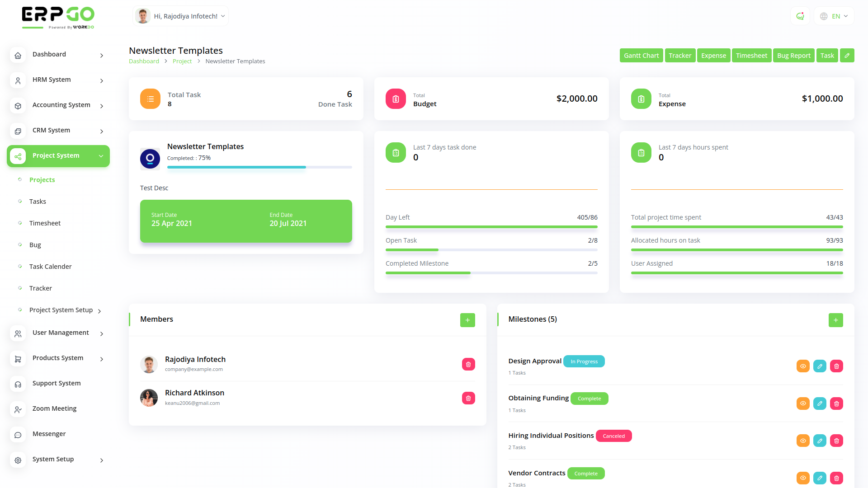Screen dimensions: 868x488
Task: Add a new member with plus icon
Action: click(x=467, y=320)
